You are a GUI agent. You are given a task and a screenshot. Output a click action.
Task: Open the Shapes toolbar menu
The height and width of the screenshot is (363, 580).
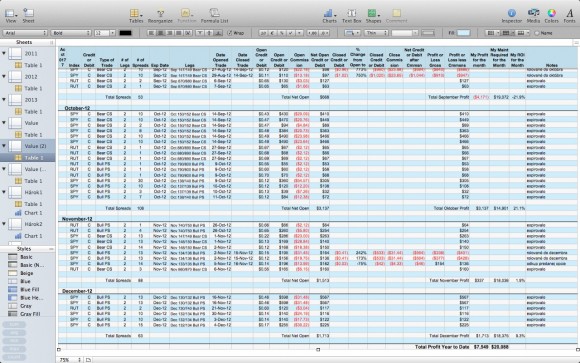pos(373,16)
